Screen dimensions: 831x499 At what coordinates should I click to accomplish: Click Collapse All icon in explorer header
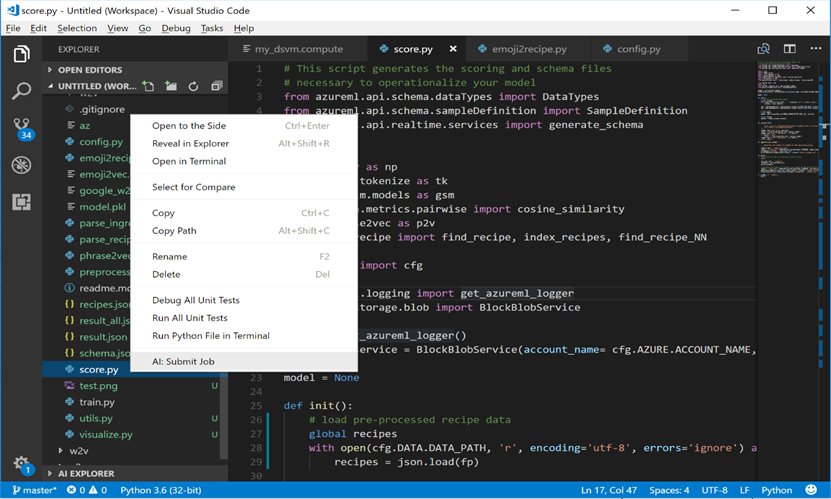tap(216, 86)
